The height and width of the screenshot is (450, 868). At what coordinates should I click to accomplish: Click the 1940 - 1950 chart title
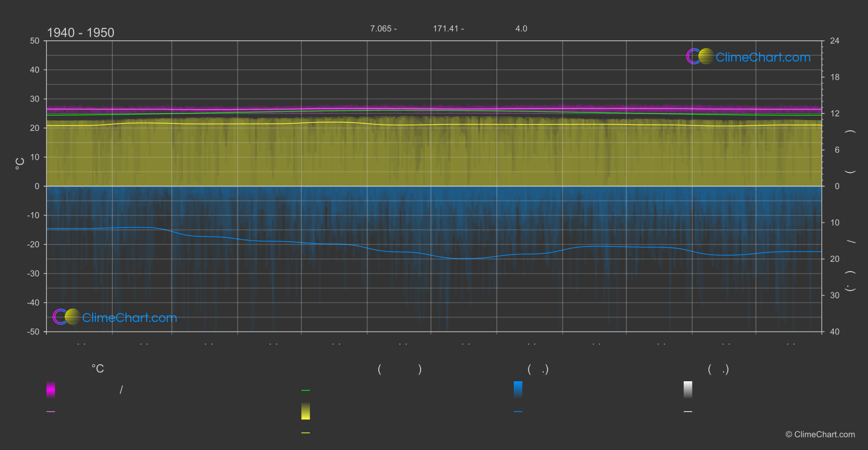coord(81,33)
